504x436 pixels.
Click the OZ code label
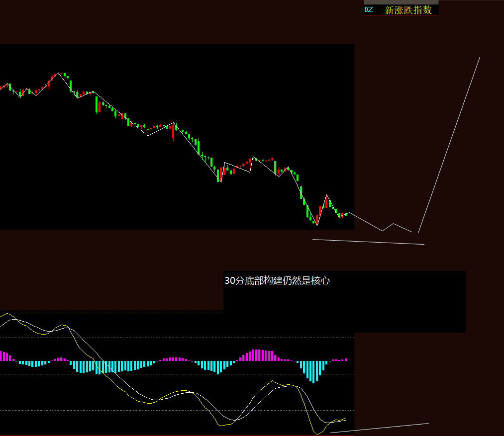pos(369,9)
